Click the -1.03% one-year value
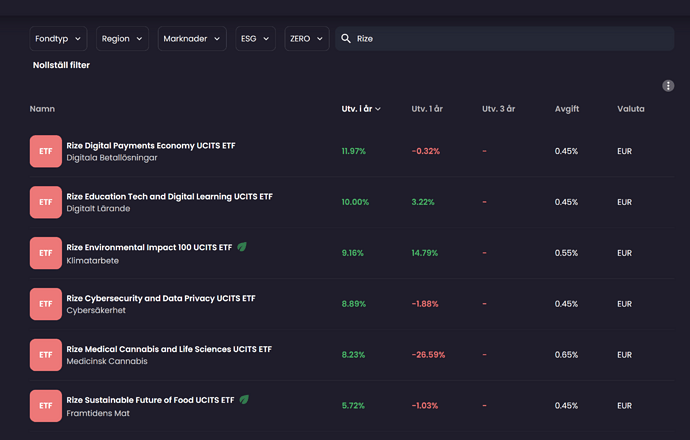The height and width of the screenshot is (440, 690). (425, 406)
